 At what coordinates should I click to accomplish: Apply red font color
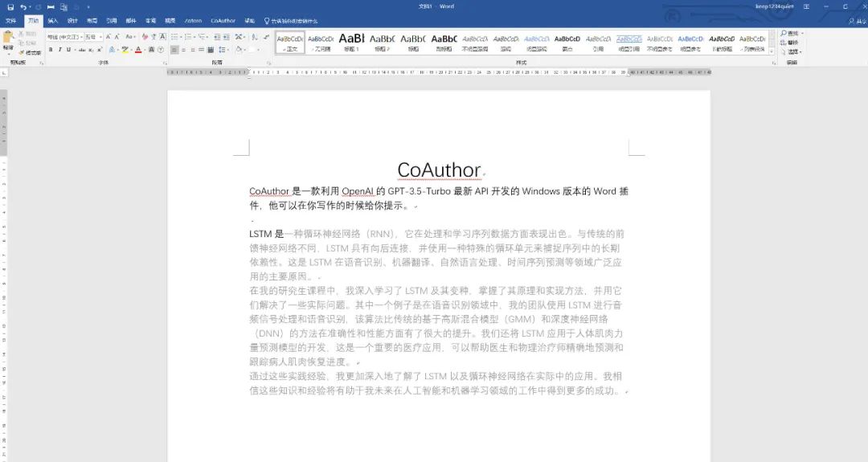(x=138, y=50)
